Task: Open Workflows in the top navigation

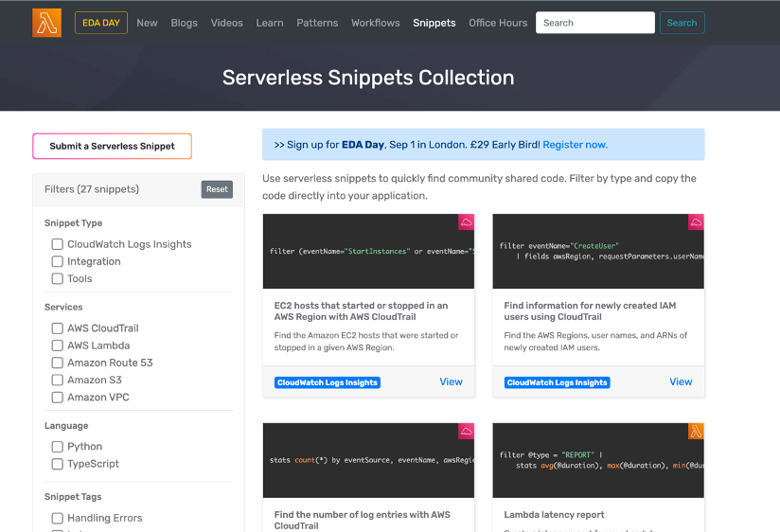Action: (x=376, y=23)
